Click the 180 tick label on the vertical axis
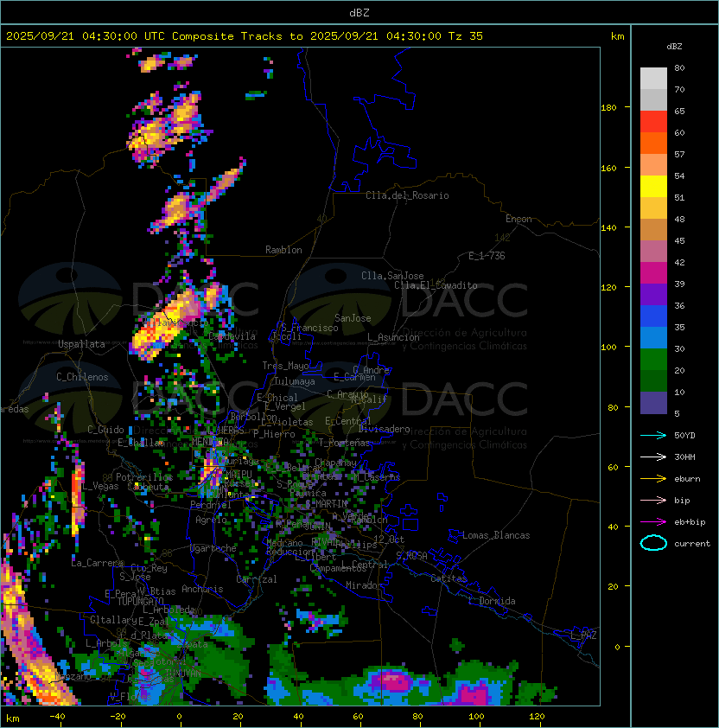Viewport: 719px width, 728px height. [608, 108]
